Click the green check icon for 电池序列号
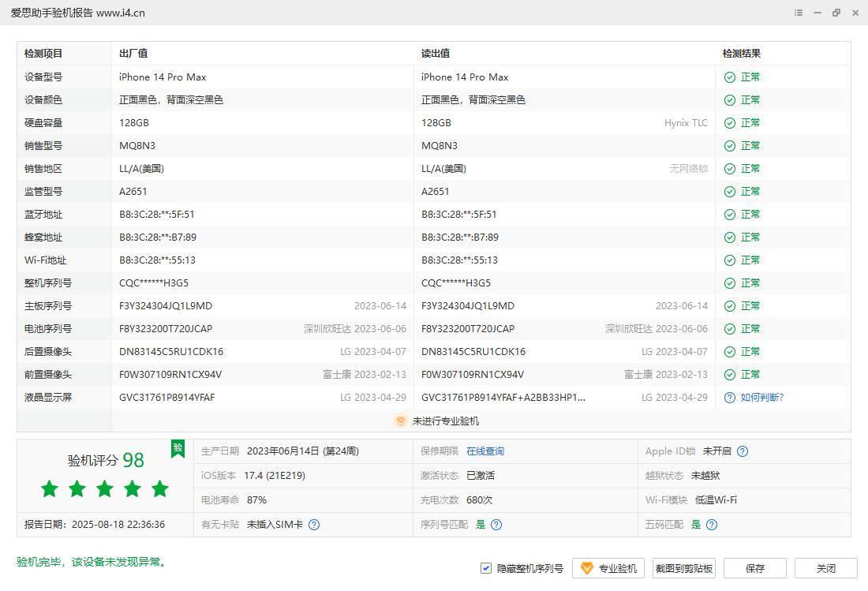This screenshot has width=868, height=591. point(730,329)
